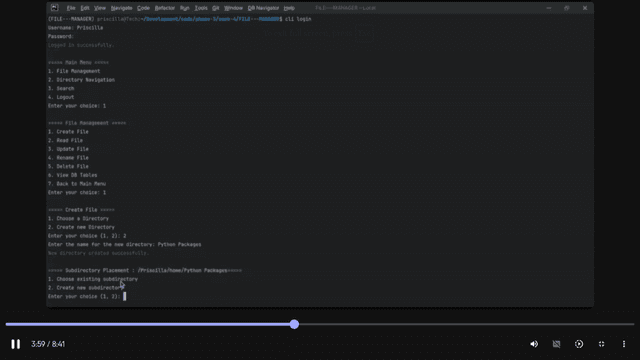This screenshot has height=360, width=640.
Task: Open the Git menu
Action: (x=216, y=8)
